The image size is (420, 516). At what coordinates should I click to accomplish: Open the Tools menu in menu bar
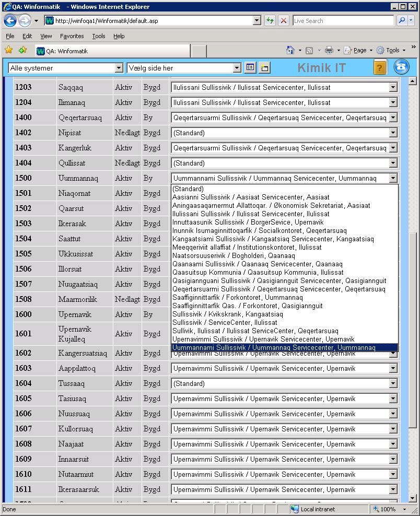pyautogui.click(x=98, y=36)
